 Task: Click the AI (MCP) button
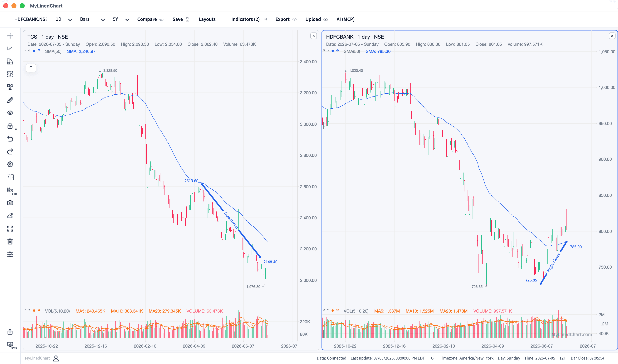345,19
